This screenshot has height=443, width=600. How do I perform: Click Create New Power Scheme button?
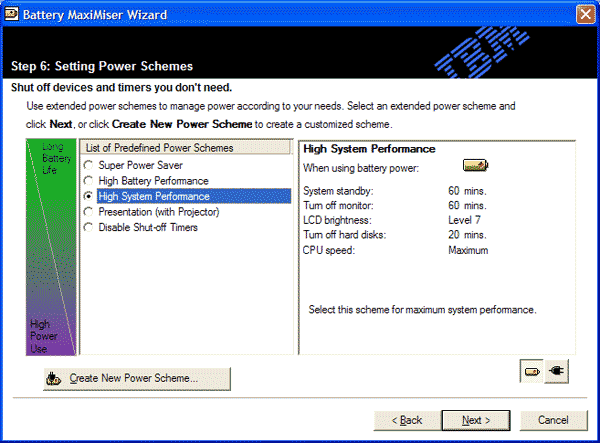[137, 379]
